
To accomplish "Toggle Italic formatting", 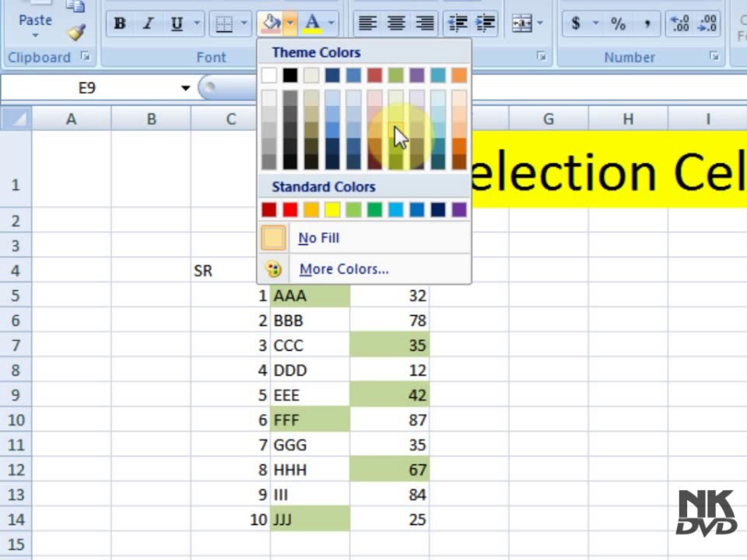I will tap(148, 23).
